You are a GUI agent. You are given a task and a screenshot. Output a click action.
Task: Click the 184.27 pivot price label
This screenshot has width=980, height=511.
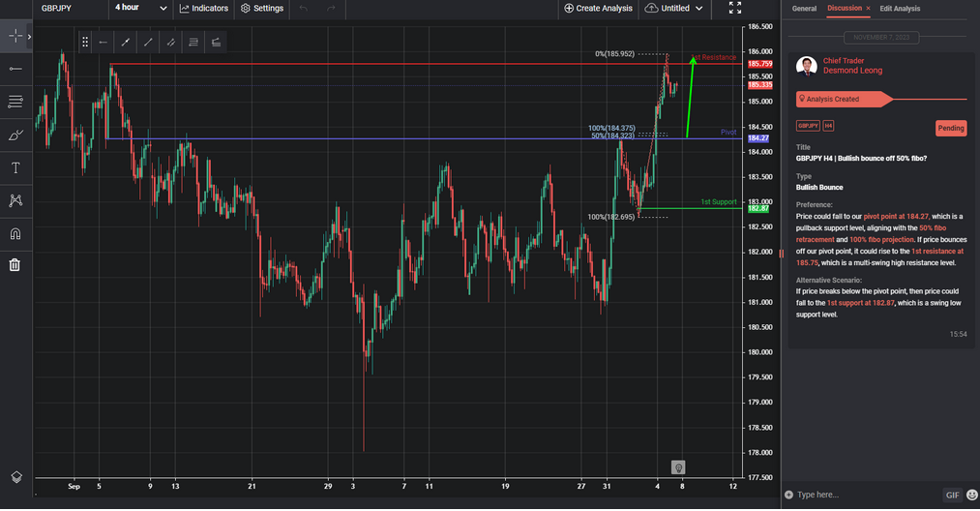[x=758, y=138]
